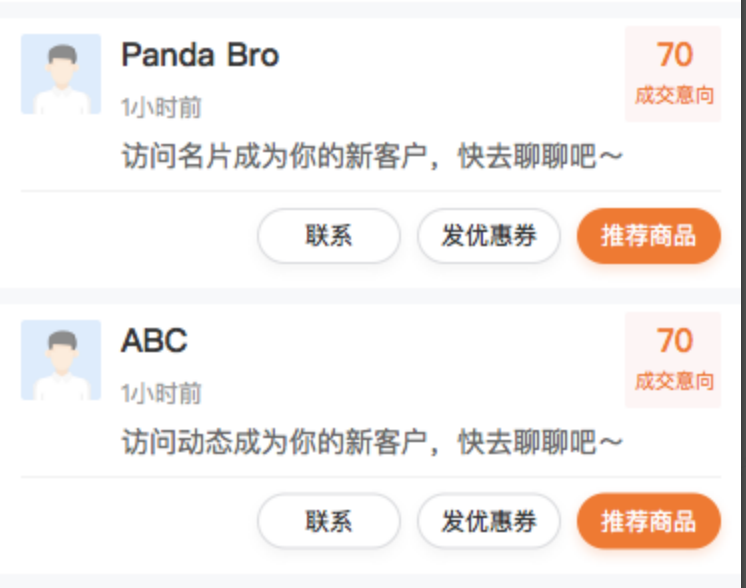Click 成交意向 label in ABC's card
The image size is (746, 588).
click(x=674, y=382)
